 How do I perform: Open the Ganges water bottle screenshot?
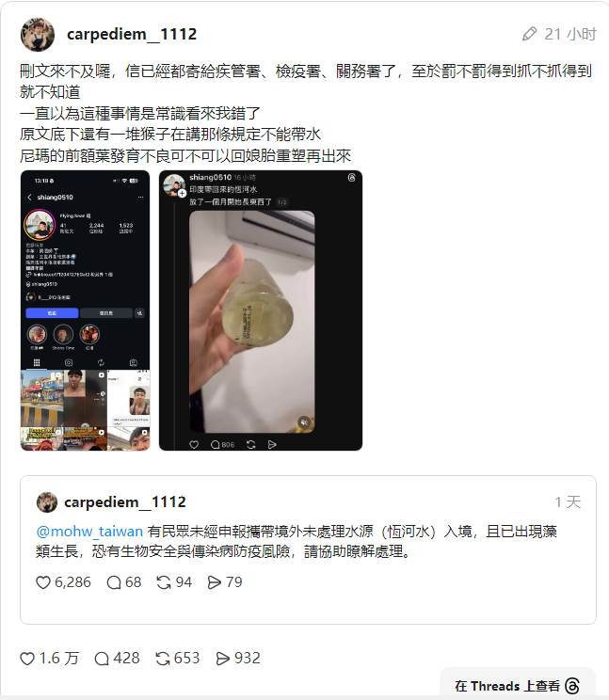[x=261, y=310]
